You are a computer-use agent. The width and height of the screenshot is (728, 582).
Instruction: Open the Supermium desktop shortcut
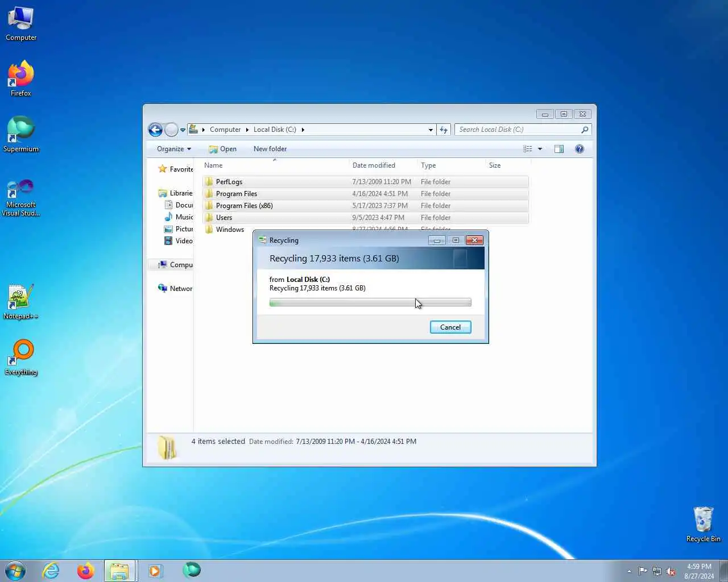pyautogui.click(x=21, y=134)
